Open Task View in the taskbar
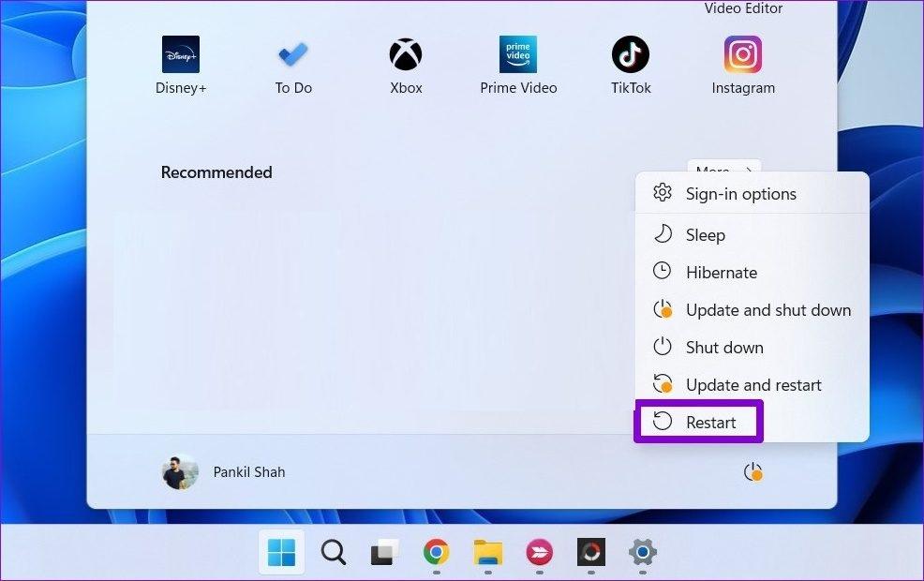Viewport: 924px width, 581px height. tap(384, 552)
